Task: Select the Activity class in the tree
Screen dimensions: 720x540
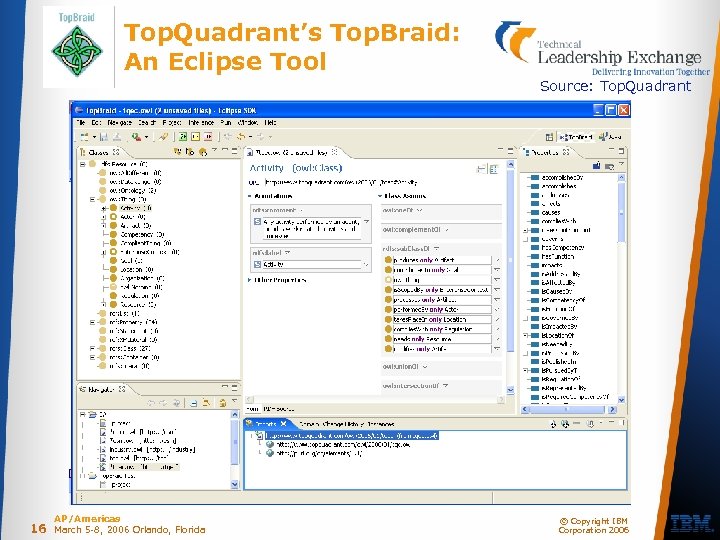Action: 136,208
